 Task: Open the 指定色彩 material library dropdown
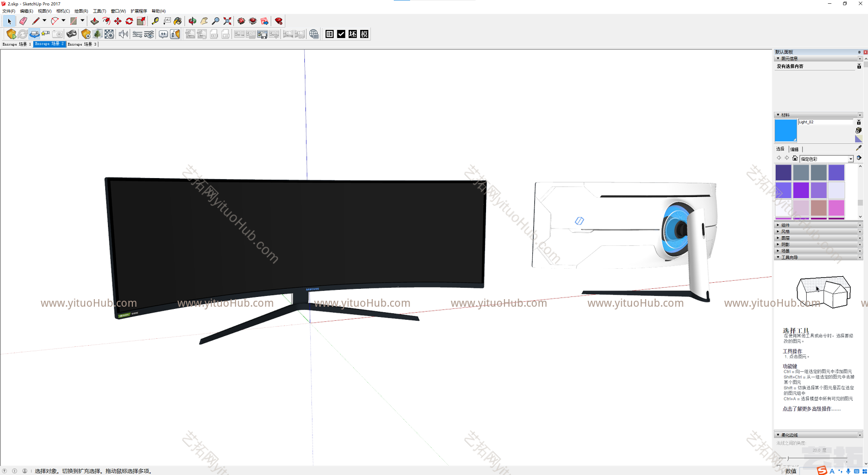tap(826, 159)
